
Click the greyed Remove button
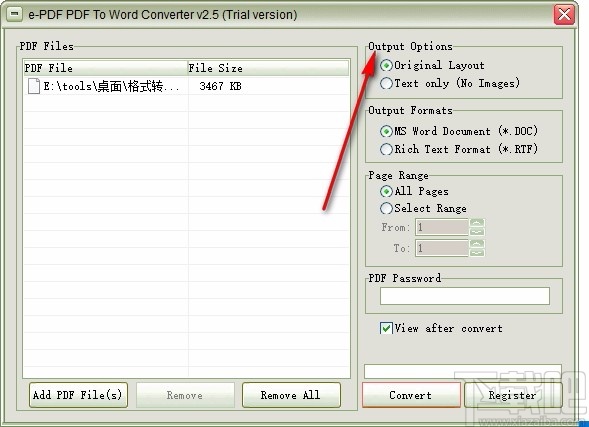[x=185, y=395]
